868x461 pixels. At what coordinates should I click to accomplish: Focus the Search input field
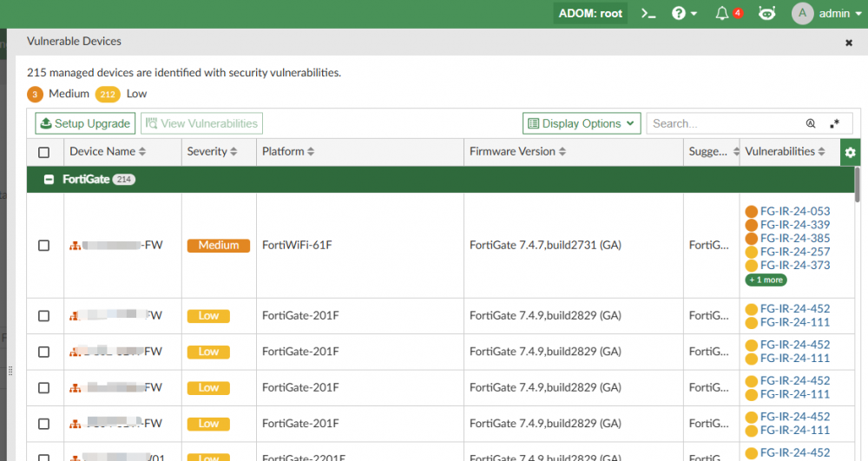(725, 123)
